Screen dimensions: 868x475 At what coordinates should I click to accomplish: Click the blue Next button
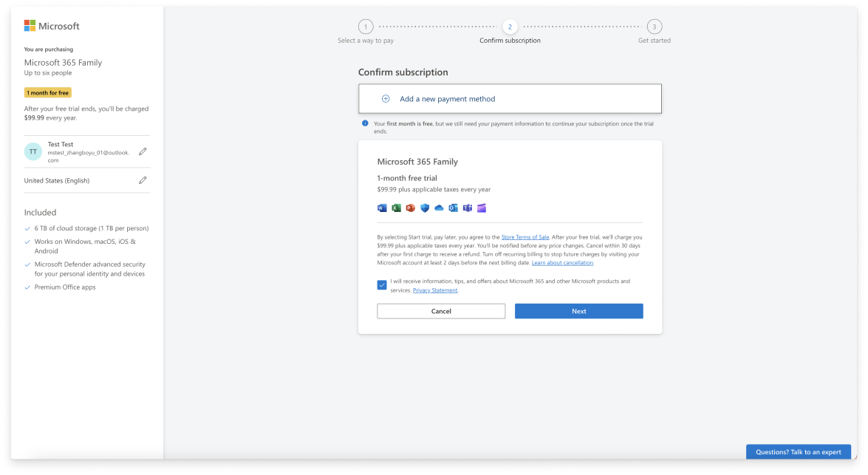(579, 311)
